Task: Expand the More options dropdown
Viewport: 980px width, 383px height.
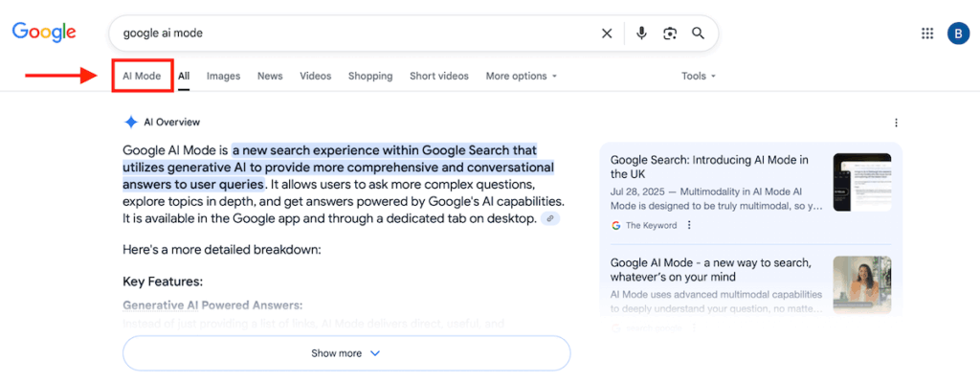Action: (522, 76)
